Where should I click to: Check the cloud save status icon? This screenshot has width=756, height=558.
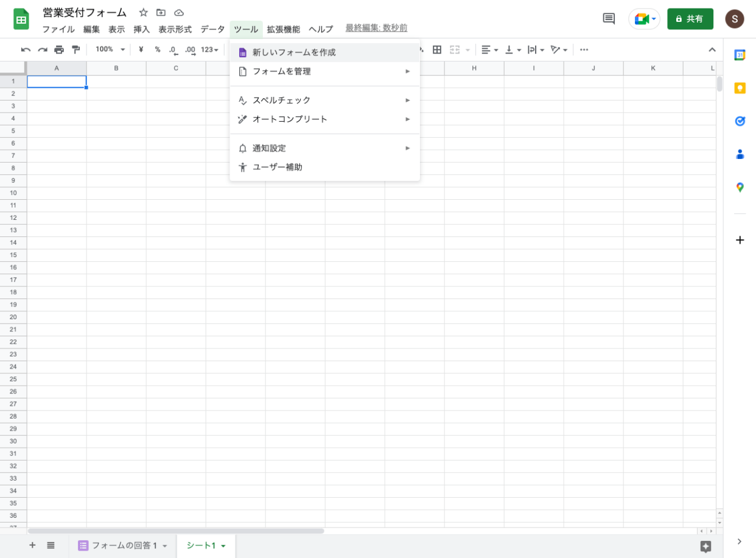179,12
